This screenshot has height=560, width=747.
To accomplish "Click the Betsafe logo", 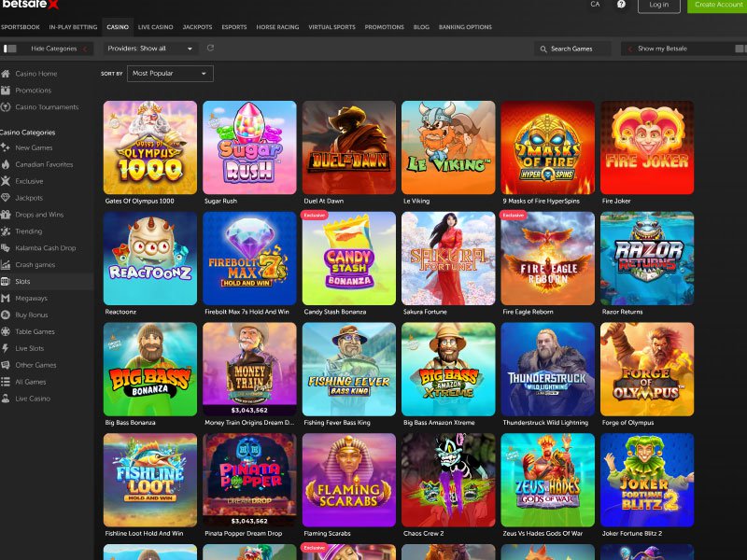I will click(x=30, y=5).
